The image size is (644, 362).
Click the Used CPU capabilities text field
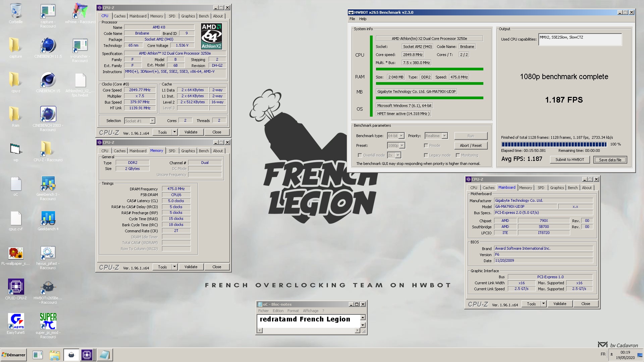tap(580, 40)
